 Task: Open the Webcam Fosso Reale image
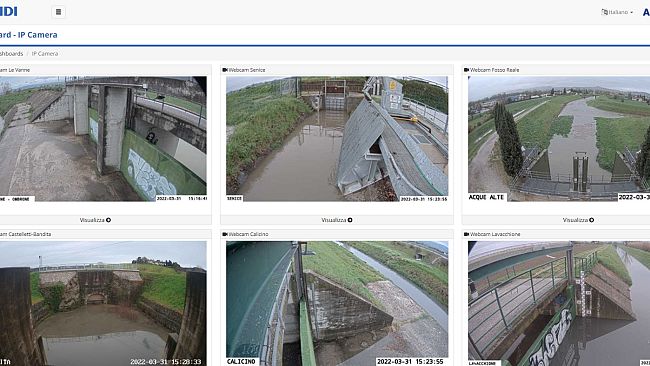pos(559,139)
